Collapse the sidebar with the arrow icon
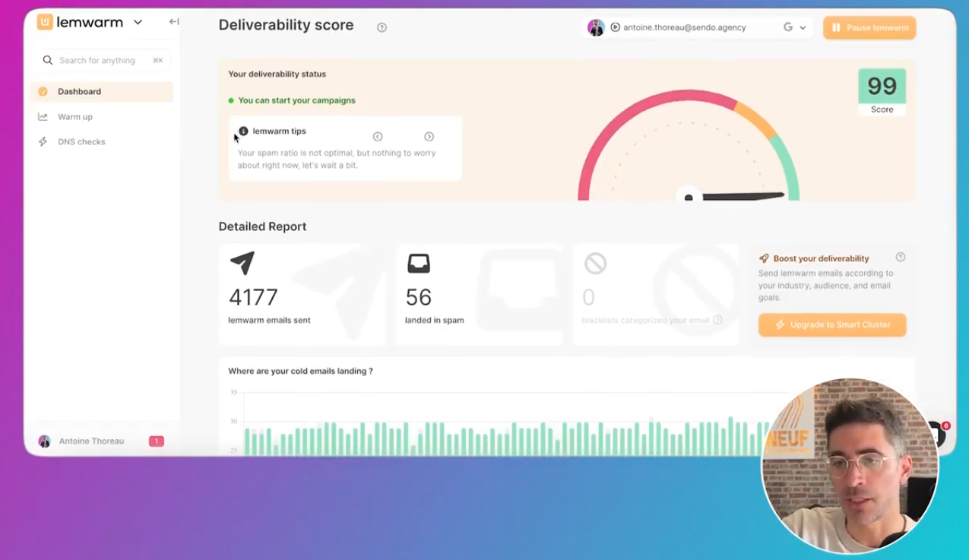This screenshot has height=560, width=969. point(174,22)
